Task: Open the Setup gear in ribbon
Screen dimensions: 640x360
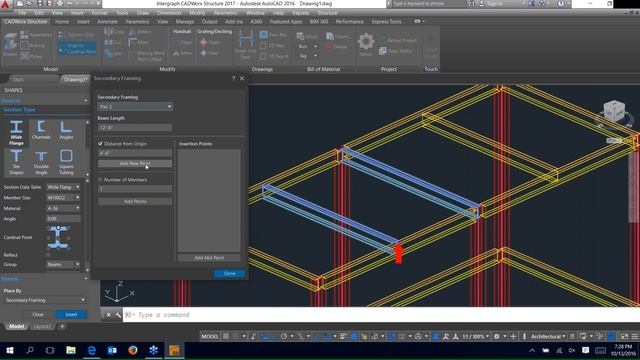Action: (366, 44)
